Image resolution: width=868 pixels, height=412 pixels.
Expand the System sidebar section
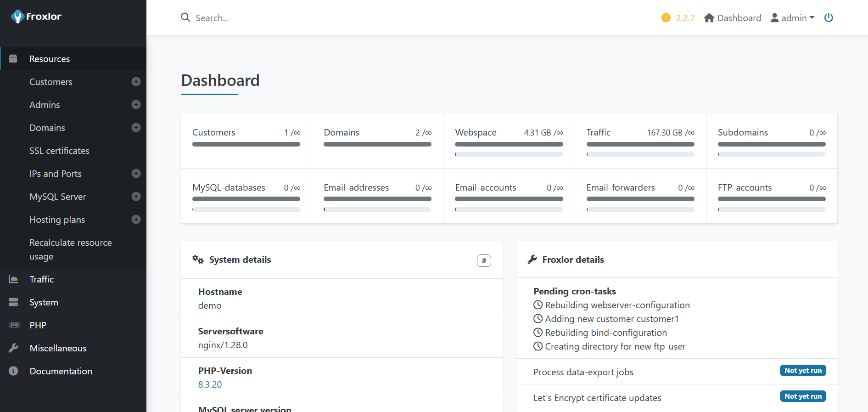pyautogui.click(x=73, y=302)
